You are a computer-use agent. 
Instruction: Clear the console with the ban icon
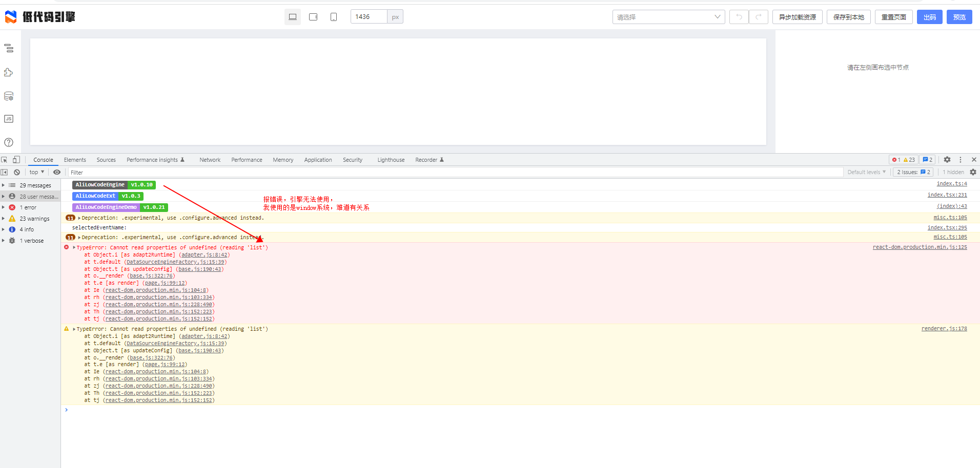(x=17, y=172)
